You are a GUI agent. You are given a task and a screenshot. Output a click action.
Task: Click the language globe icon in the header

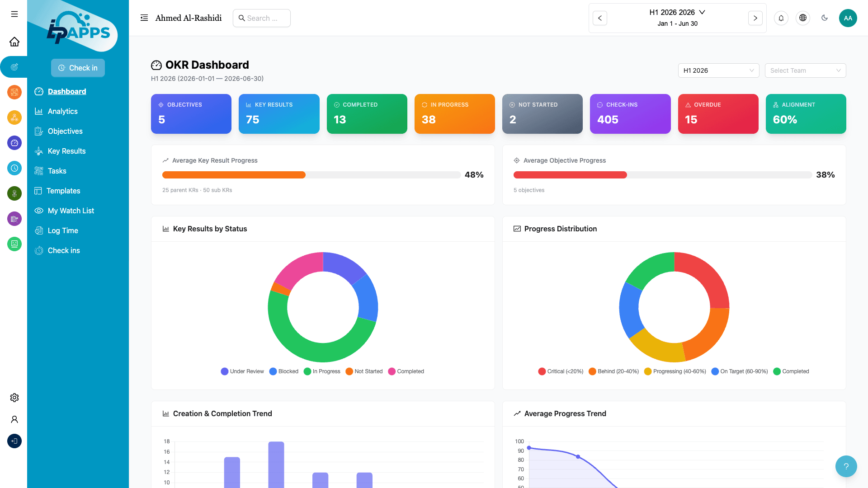(803, 18)
